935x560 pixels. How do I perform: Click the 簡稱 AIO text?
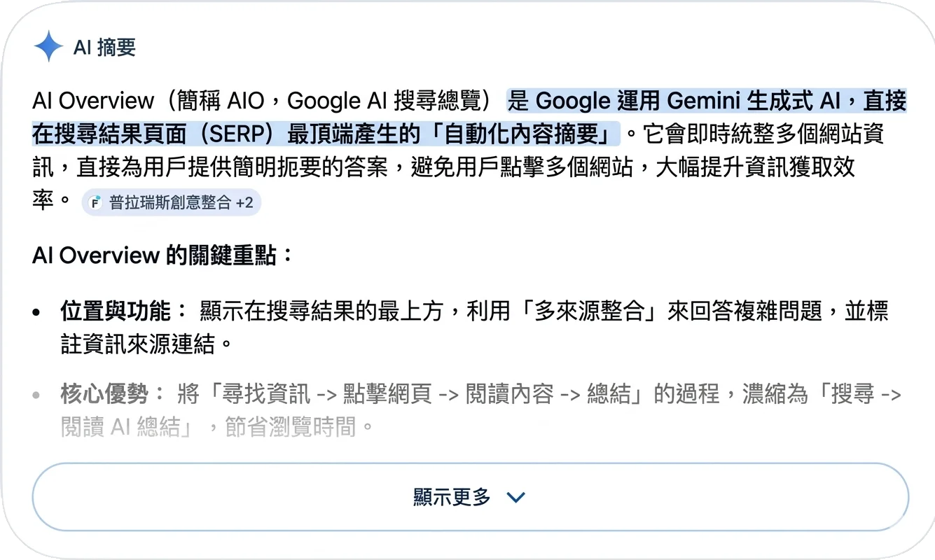[x=214, y=101]
